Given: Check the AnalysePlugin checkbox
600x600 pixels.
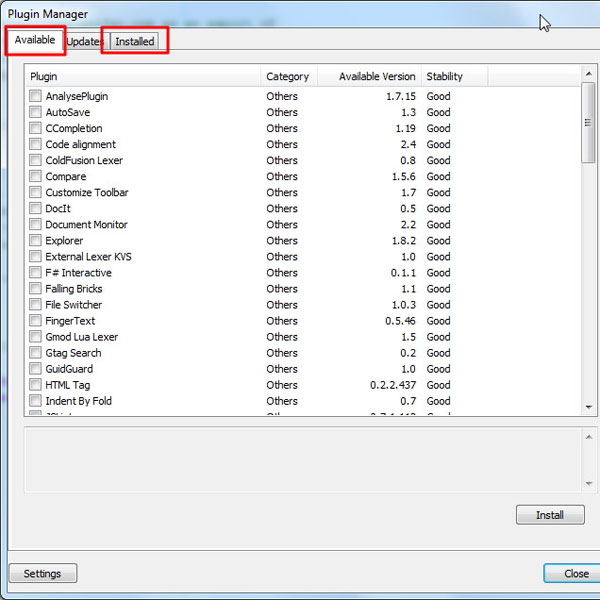Looking at the screenshot, I should (35, 97).
